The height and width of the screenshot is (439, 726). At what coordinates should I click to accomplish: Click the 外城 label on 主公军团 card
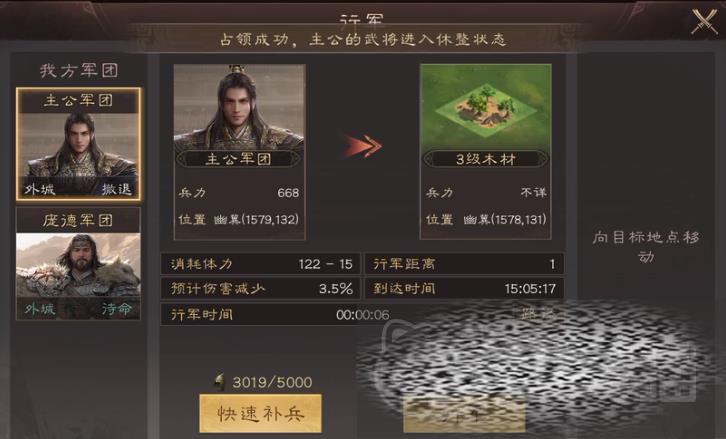click(39, 189)
